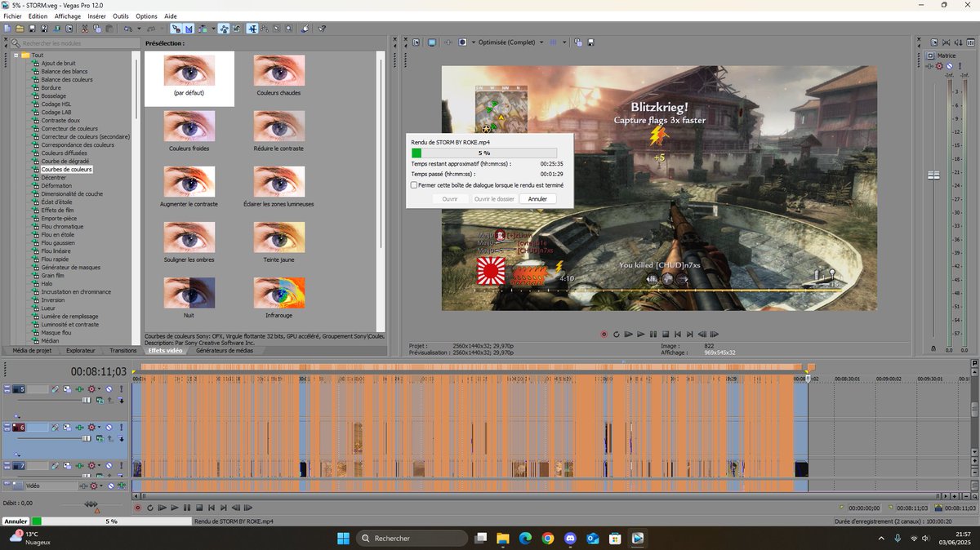Toggle Mute on track 6
Viewport: 980px width, 550px height.
pos(109,428)
